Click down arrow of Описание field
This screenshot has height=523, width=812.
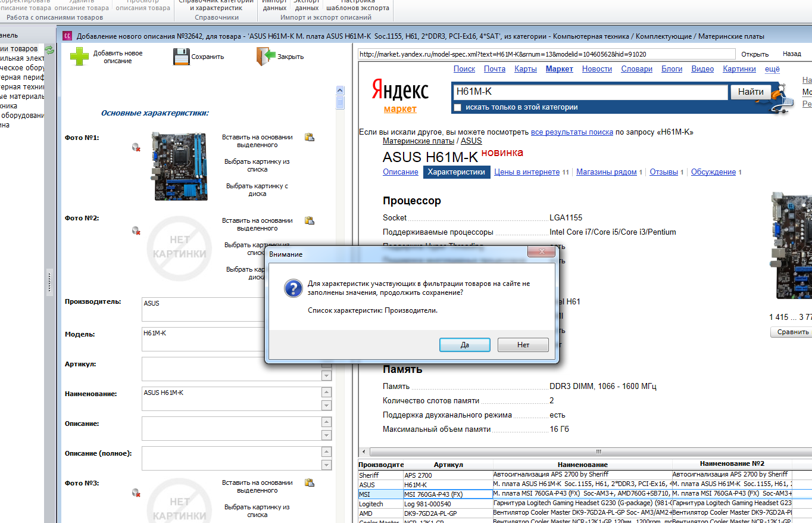[326, 435]
